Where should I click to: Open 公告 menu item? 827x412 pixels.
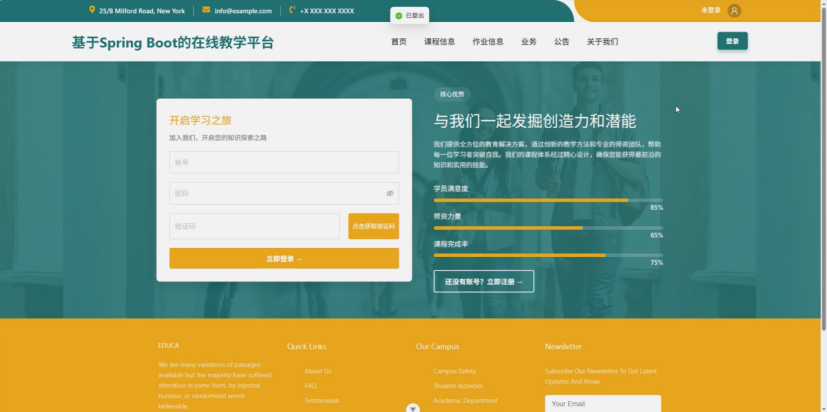click(x=562, y=42)
